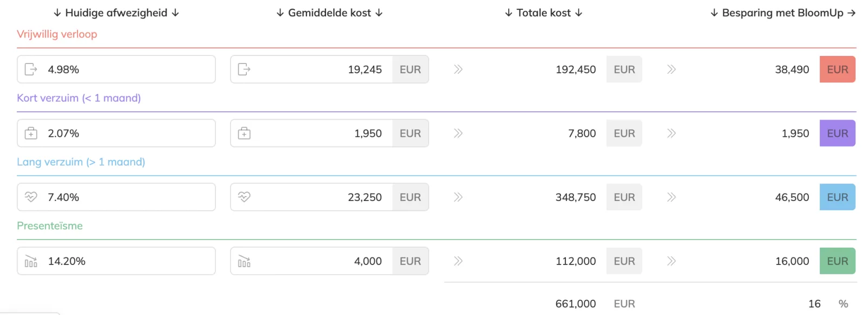868x315 pixels.
Task: Select the Gemiddelde kost column header
Action: (329, 12)
